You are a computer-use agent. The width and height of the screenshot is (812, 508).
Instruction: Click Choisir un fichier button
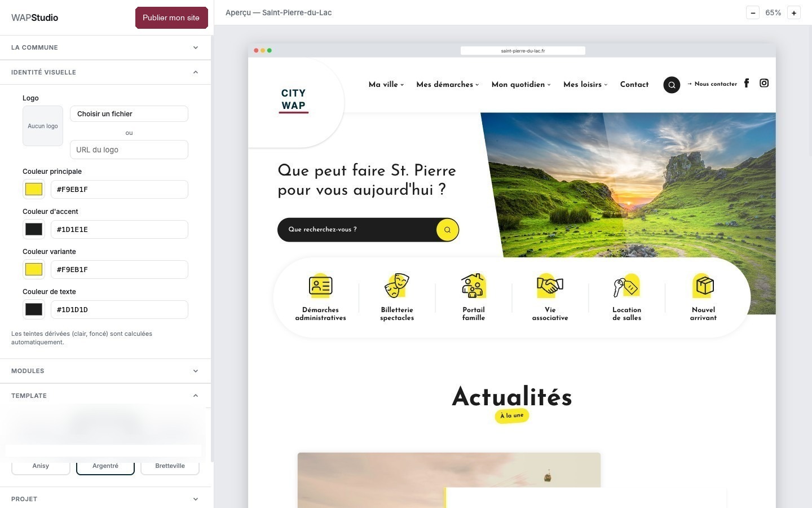(129, 113)
